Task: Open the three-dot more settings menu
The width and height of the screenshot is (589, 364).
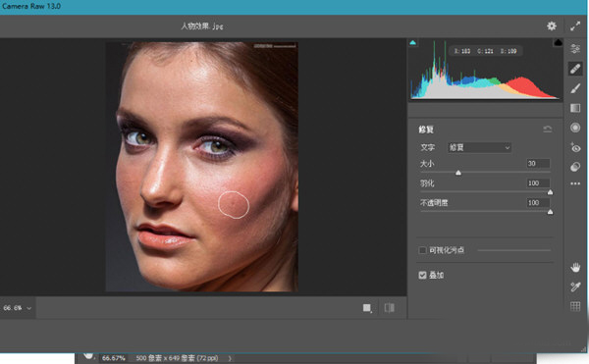Action: (575, 183)
